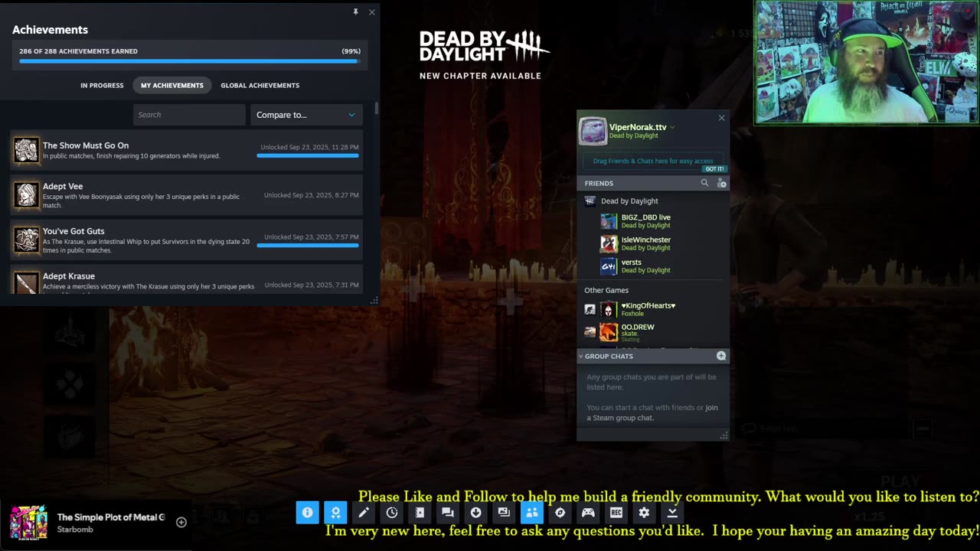The height and width of the screenshot is (551, 980).
Task: Pin the Achievements window with pin icon
Action: (355, 11)
